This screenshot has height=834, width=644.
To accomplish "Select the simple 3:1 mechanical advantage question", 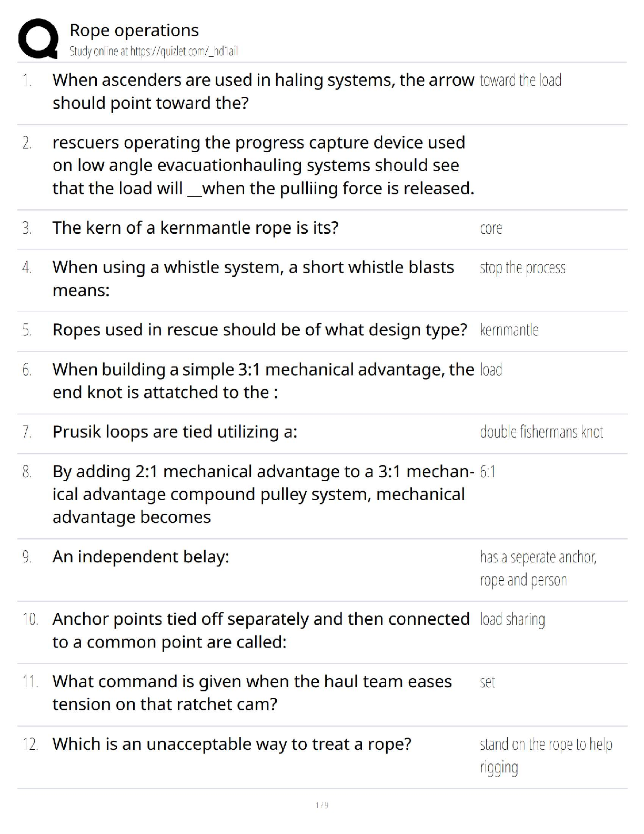I will click(263, 380).
